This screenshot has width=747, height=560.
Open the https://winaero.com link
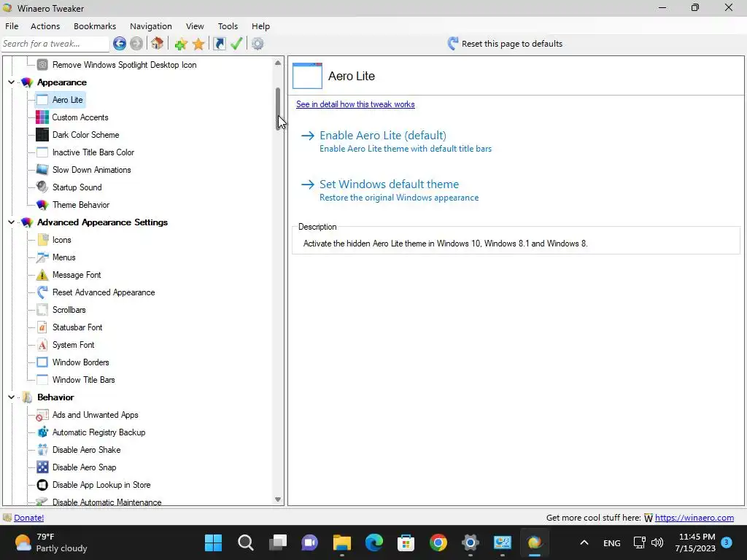[694, 518]
